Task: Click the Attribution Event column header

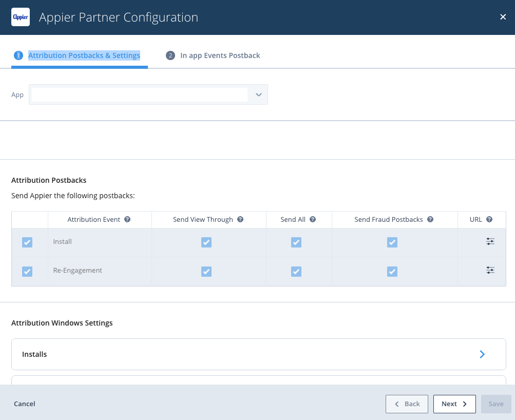Action: 93,219
